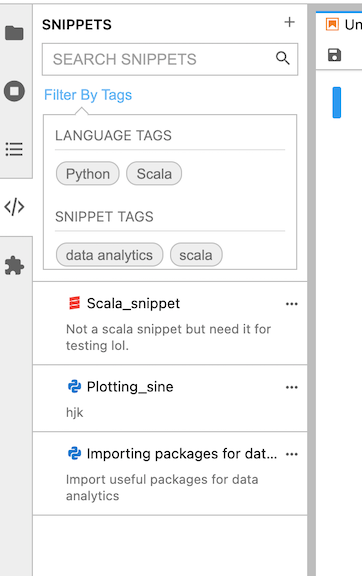Toggle the Python language tag filter

87,174
